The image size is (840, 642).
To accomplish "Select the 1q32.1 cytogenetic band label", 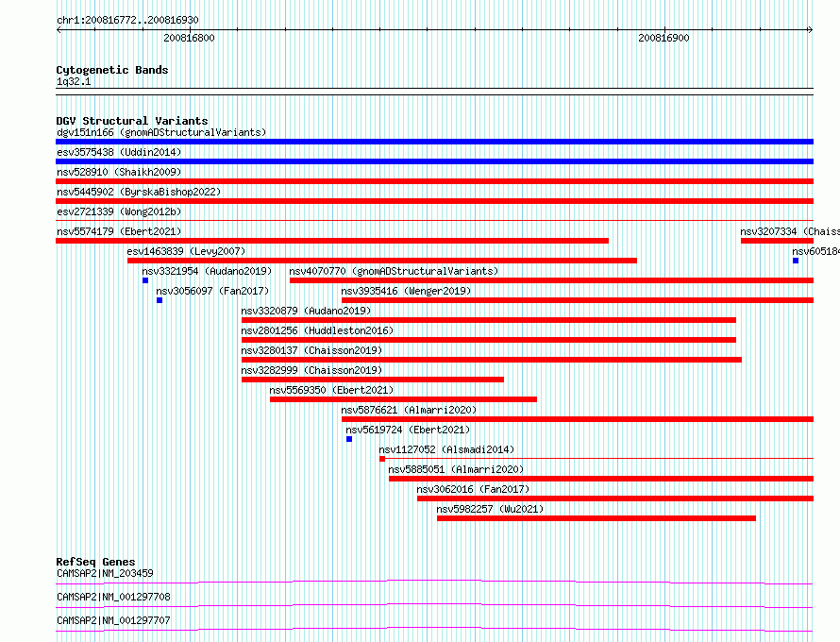I will [x=74, y=81].
